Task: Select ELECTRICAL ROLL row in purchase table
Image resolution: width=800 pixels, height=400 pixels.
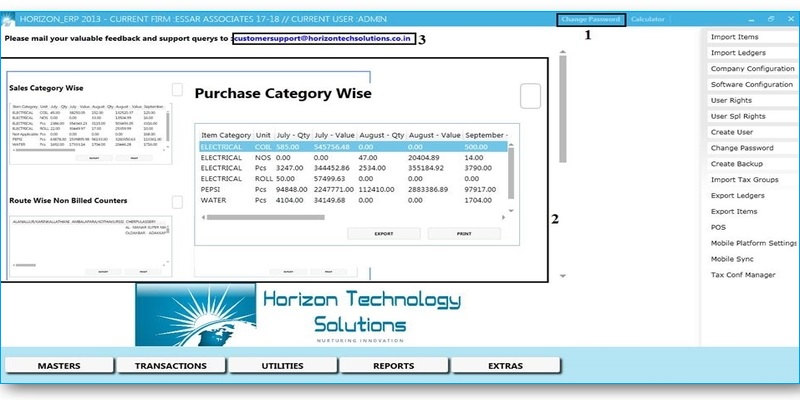Action: tap(353, 179)
